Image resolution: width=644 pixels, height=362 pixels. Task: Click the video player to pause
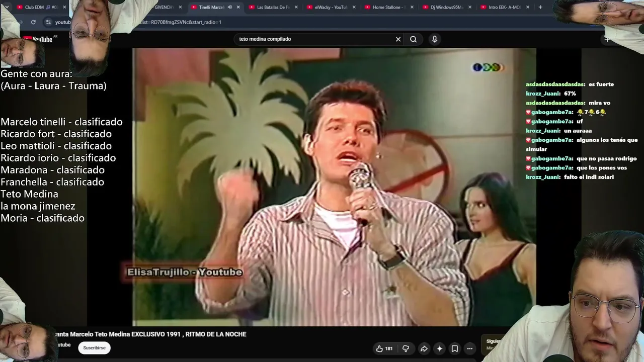(x=334, y=187)
